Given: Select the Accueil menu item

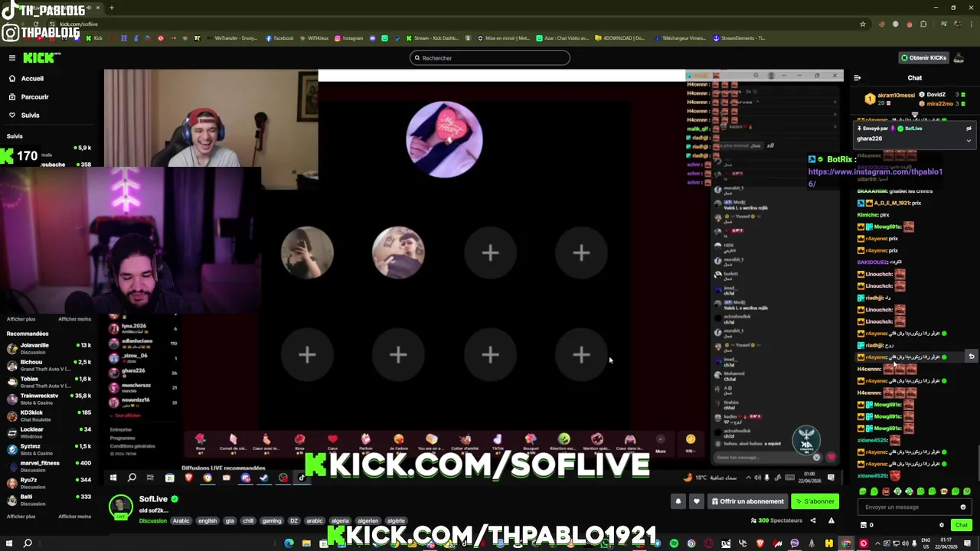Looking at the screenshot, I should point(32,78).
